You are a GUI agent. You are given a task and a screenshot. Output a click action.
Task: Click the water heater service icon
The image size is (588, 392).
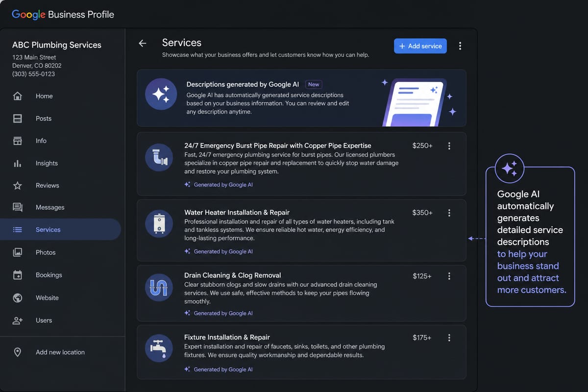[x=159, y=224]
